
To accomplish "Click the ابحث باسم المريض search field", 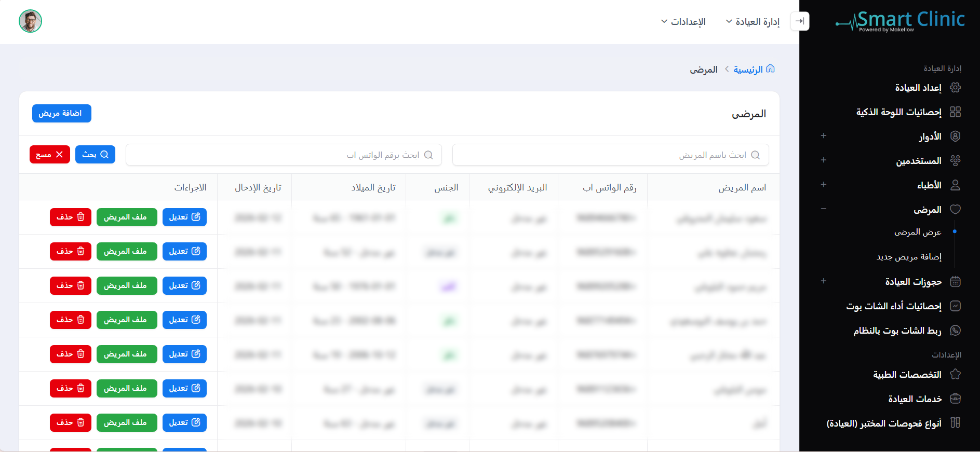I will point(611,155).
